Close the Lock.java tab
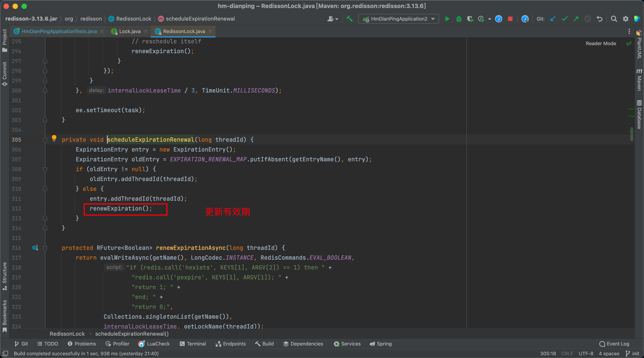Image resolution: width=644 pixels, height=358 pixels. click(146, 31)
